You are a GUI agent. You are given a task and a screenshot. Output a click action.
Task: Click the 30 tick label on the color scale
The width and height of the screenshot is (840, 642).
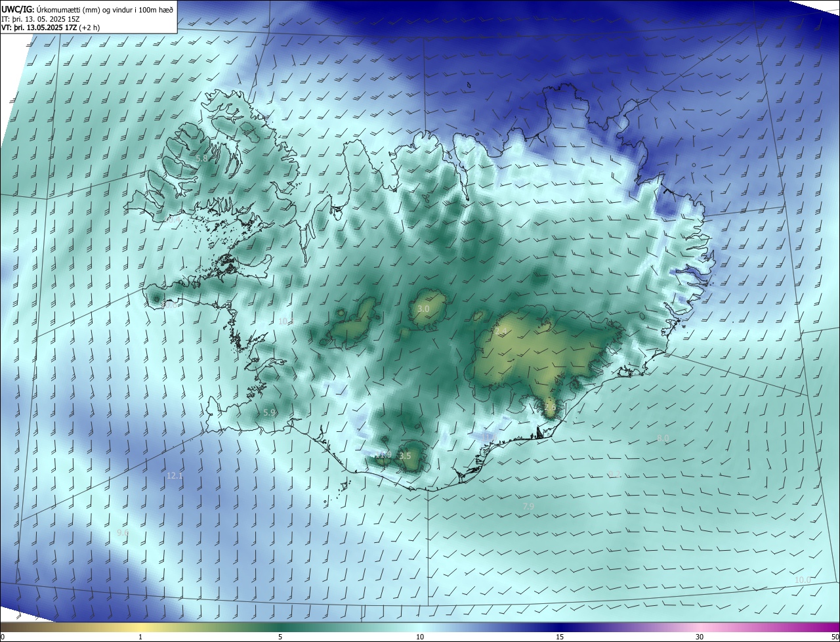(700, 637)
